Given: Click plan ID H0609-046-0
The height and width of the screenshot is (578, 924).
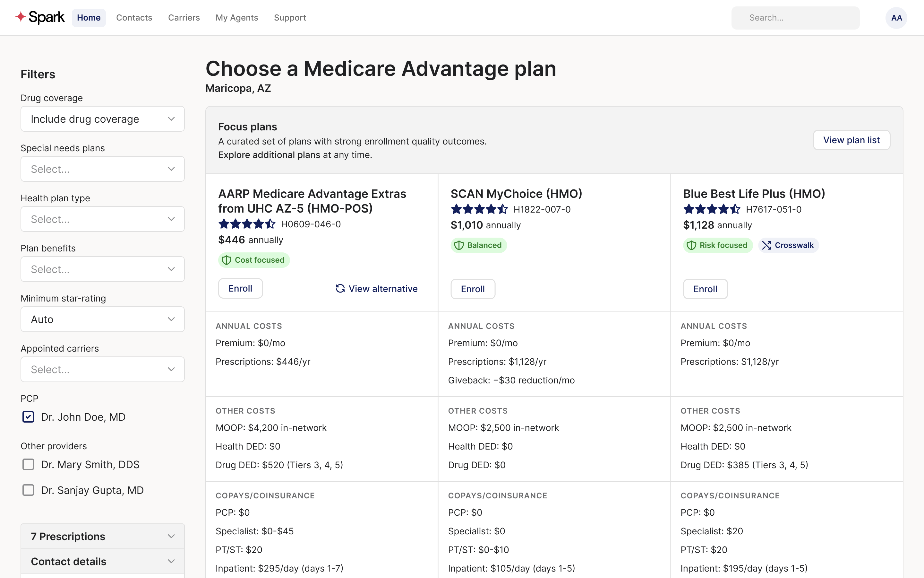Looking at the screenshot, I should click(311, 224).
